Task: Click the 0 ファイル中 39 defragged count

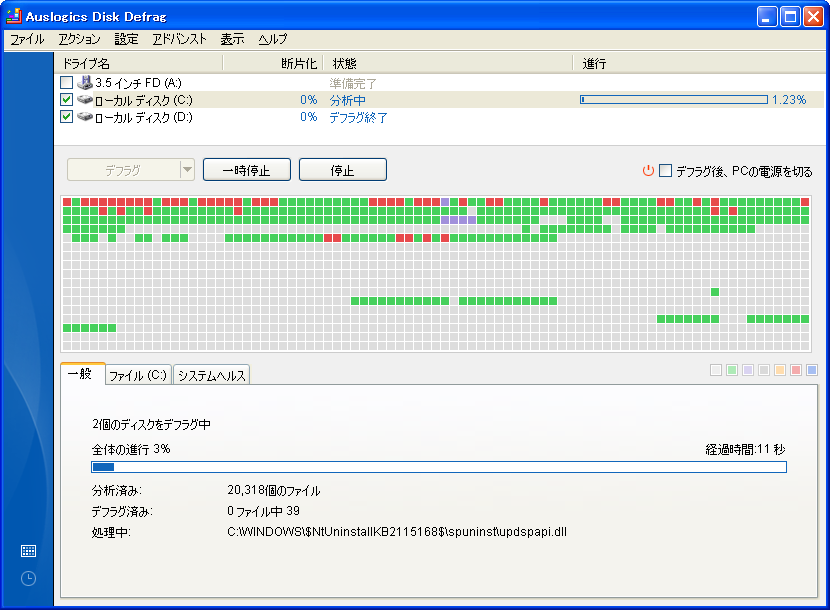Action: [x=264, y=511]
